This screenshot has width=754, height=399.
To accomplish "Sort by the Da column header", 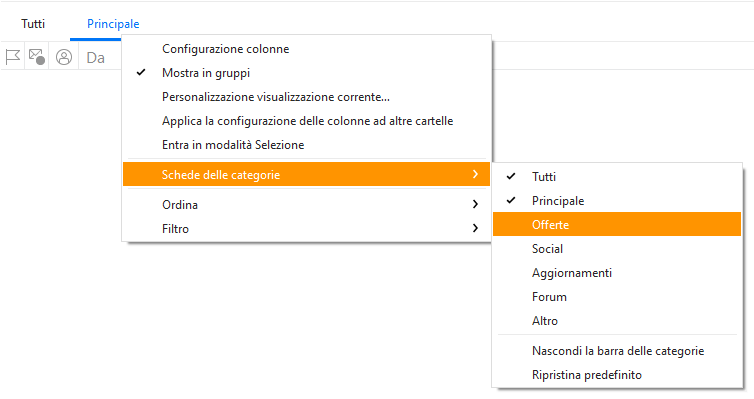I will [x=96, y=58].
